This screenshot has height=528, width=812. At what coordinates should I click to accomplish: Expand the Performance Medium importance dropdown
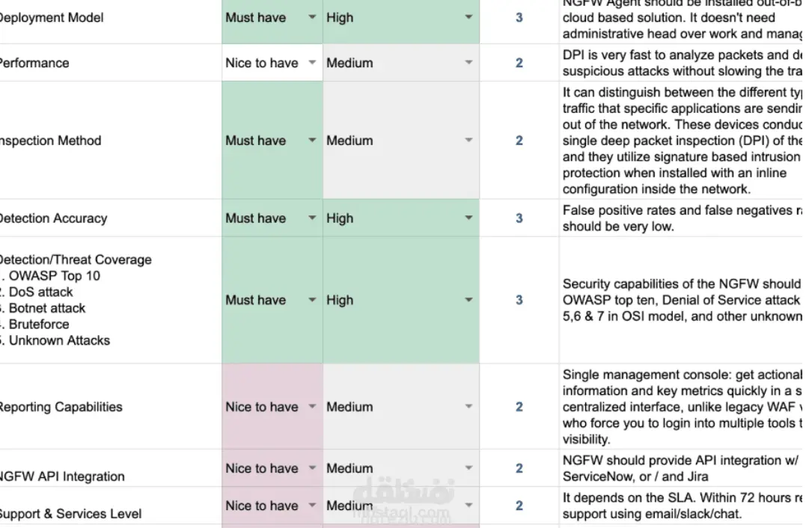pyautogui.click(x=468, y=63)
